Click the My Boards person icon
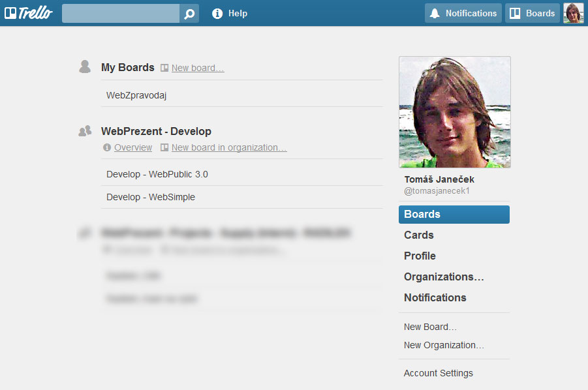Viewport: 588px width, 390px height. 85,67
